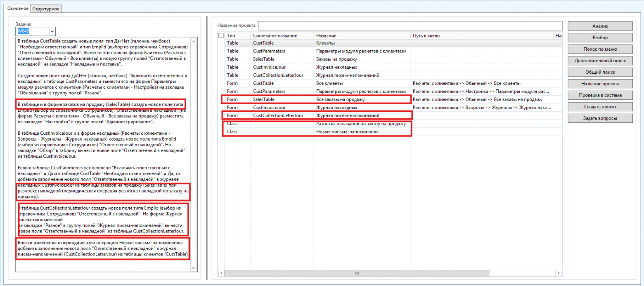The height and width of the screenshot is (286, 644).
Task: Click the task text scrollbar up arrow
Action: [194, 41]
